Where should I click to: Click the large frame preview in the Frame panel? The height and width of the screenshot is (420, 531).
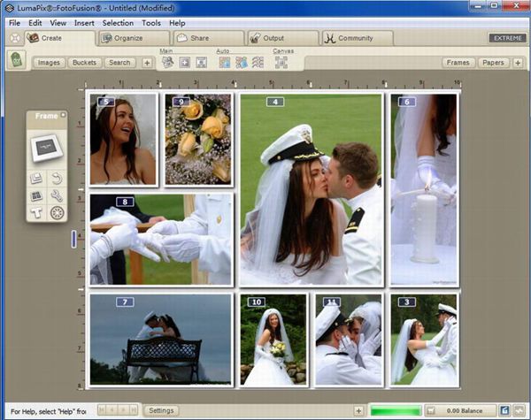tap(46, 148)
